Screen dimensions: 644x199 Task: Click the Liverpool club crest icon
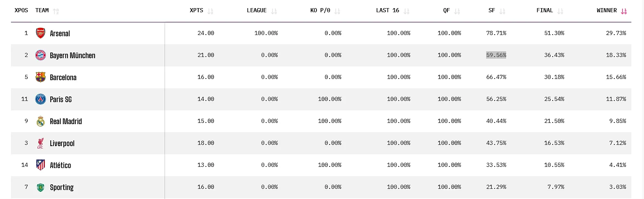[40, 143]
